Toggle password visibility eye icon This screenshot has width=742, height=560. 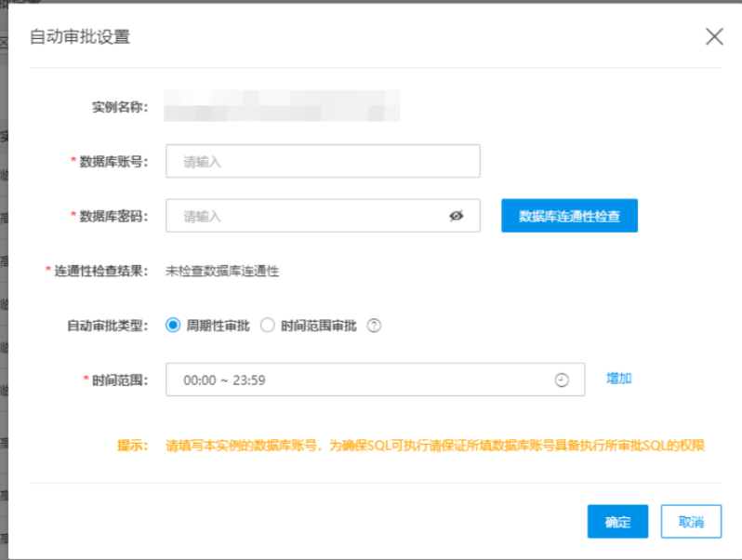point(456,216)
